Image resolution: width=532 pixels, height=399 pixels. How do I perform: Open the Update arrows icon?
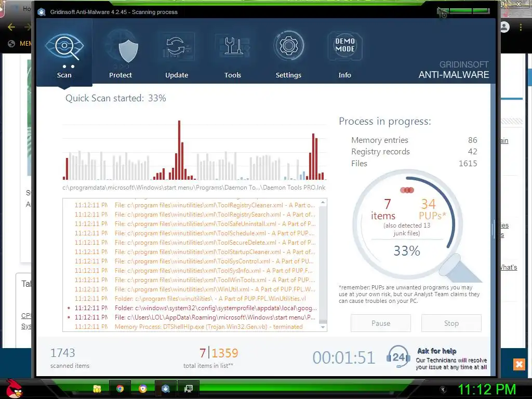177,46
